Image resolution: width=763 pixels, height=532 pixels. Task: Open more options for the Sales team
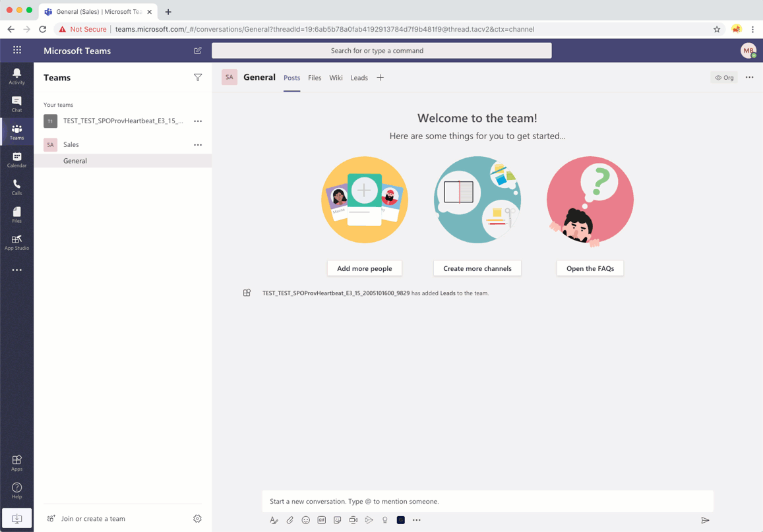pos(197,144)
